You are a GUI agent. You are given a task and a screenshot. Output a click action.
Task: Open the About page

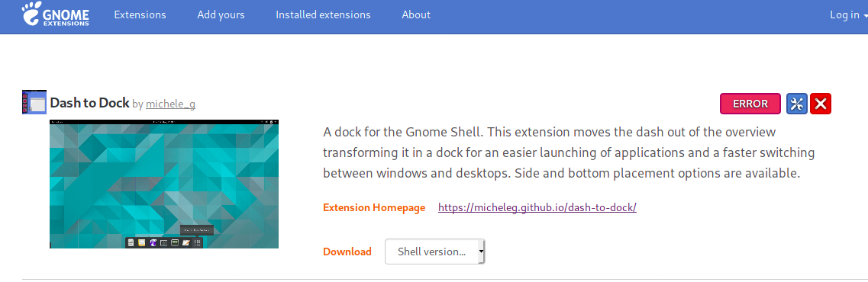(416, 15)
